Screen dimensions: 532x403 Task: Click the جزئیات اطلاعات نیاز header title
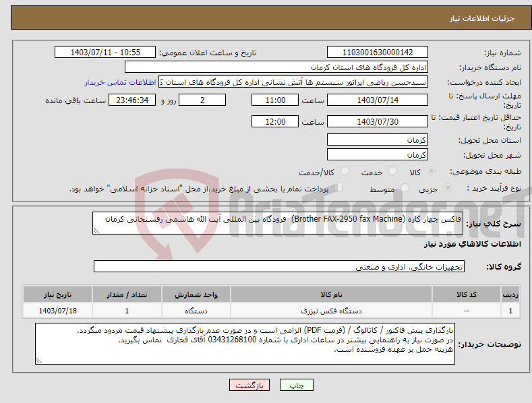(482, 18)
